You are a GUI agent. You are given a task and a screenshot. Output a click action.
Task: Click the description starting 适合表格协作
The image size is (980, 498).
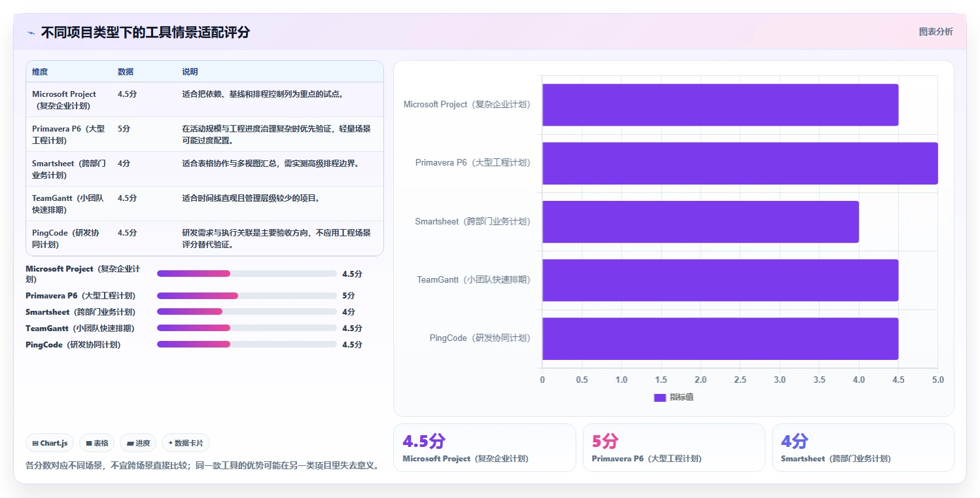tap(271, 164)
